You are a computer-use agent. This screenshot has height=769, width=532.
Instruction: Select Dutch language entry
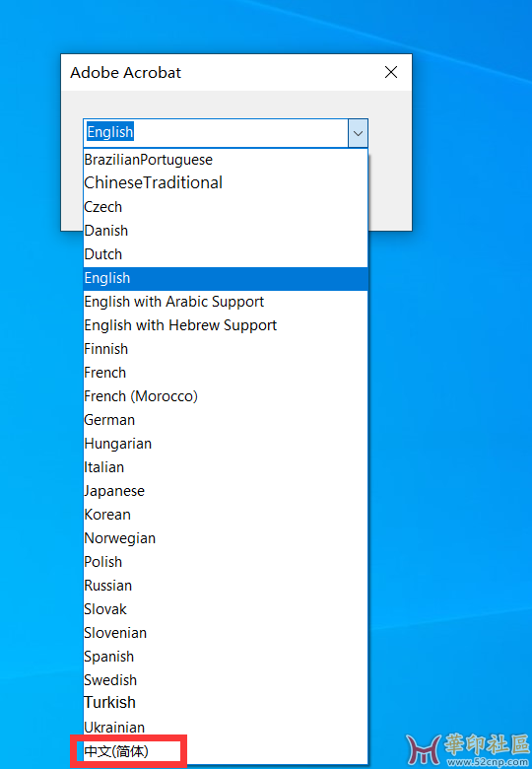click(226, 254)
